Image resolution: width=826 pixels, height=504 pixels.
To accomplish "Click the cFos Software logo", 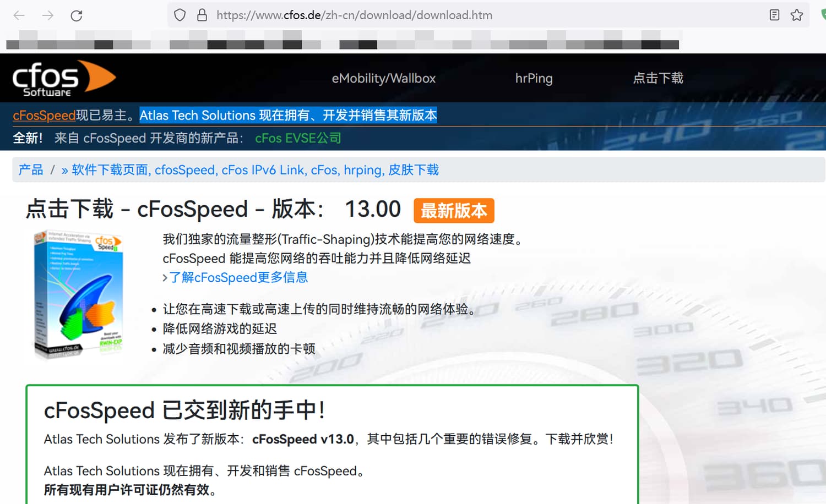I will (x=64, y=79).
